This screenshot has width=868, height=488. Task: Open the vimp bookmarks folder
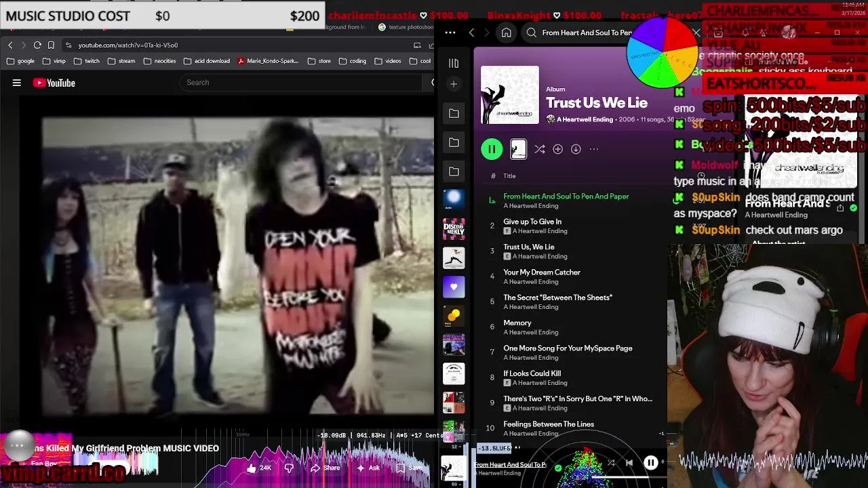coord(54,61)
